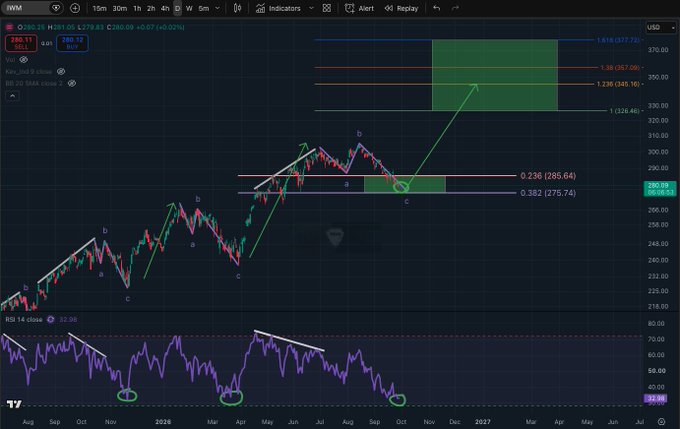Screen dimensions: 680x429
Task: Click the symbol flag icon before the OHLC values
Action: [9, 27]
